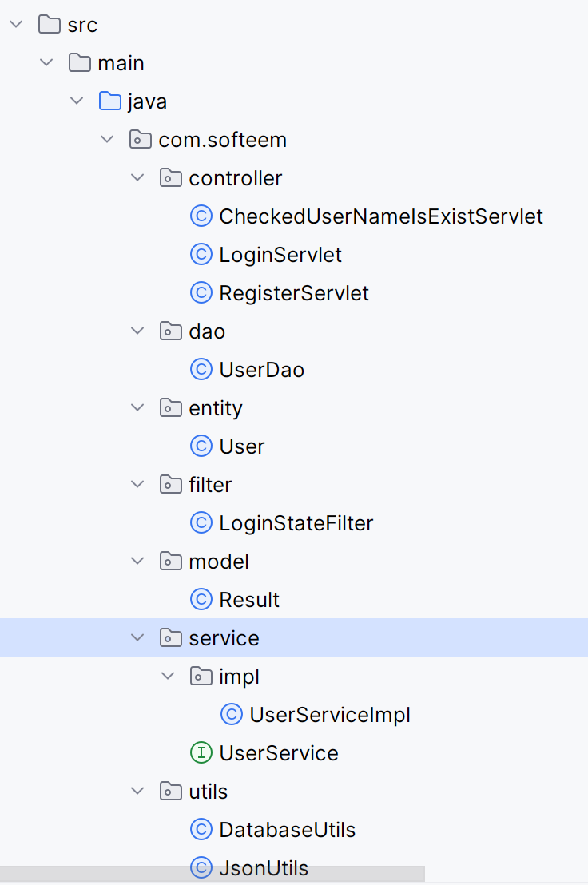Collapse the main folder chevron

pos(46,62)
